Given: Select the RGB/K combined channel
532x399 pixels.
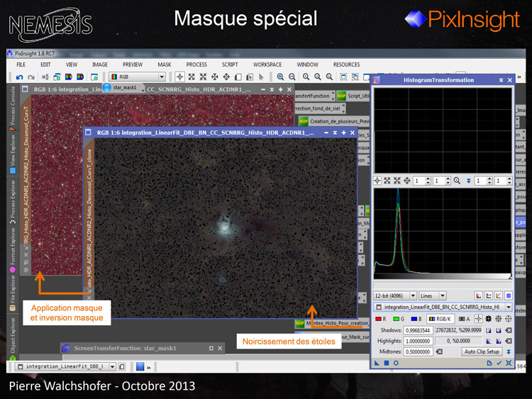Looking at the screenshot, I should 440,319.
